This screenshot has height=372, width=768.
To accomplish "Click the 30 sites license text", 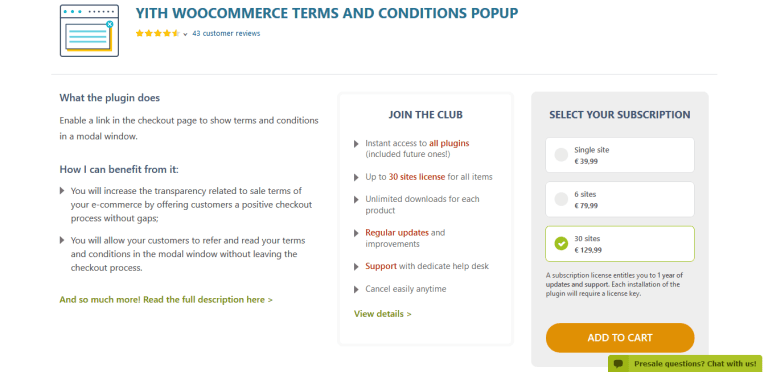I will [x=417, y=177].
